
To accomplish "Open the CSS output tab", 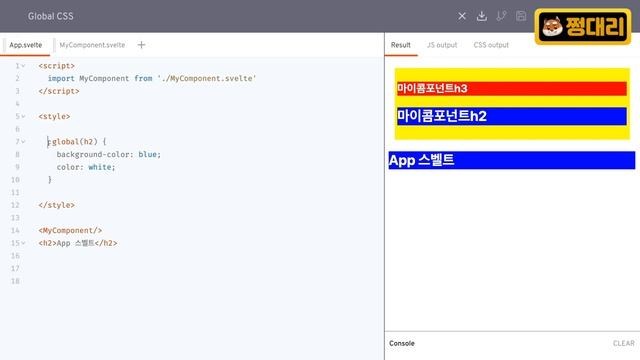I will pyautogui.click(x=491, y=45).
